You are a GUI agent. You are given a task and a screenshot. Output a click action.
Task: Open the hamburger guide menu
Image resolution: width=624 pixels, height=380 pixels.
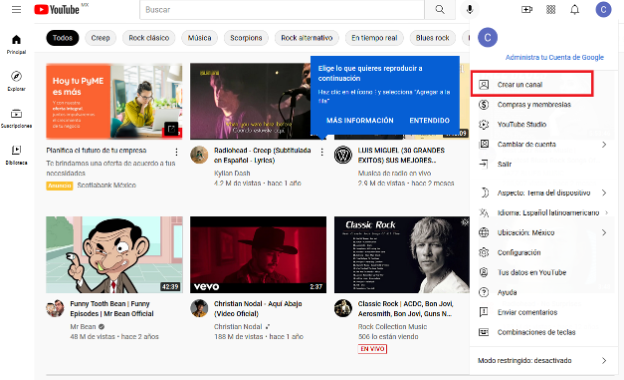16,9
